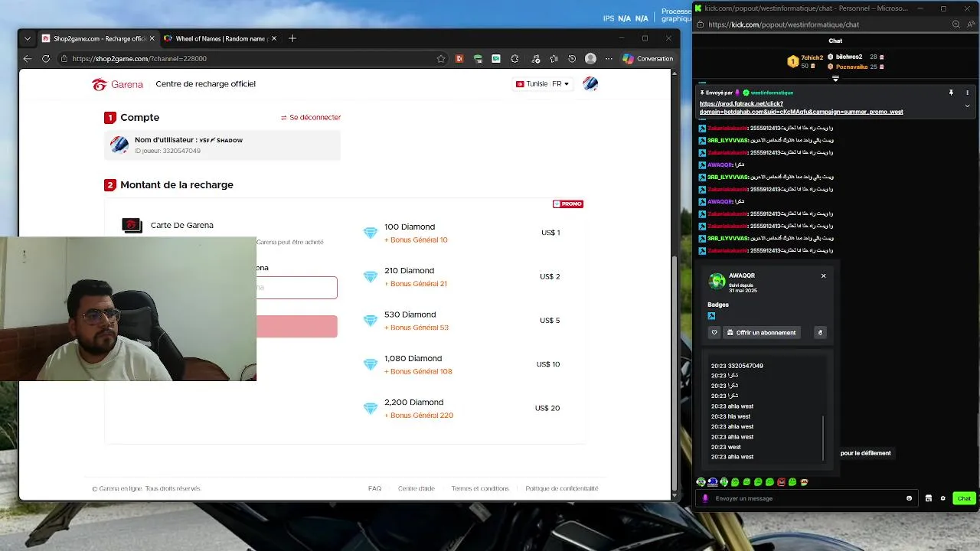Close the AWAQQR user card

[823, 275]
